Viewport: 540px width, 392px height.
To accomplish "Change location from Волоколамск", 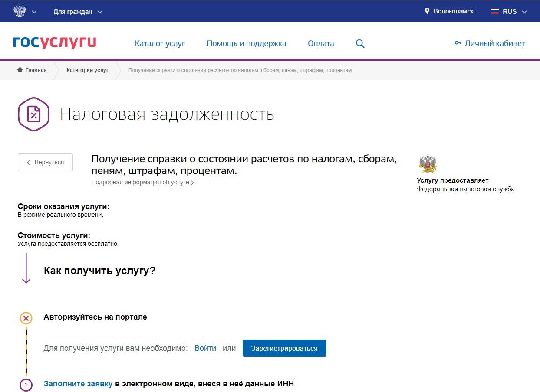I will (x=449, y=11).
